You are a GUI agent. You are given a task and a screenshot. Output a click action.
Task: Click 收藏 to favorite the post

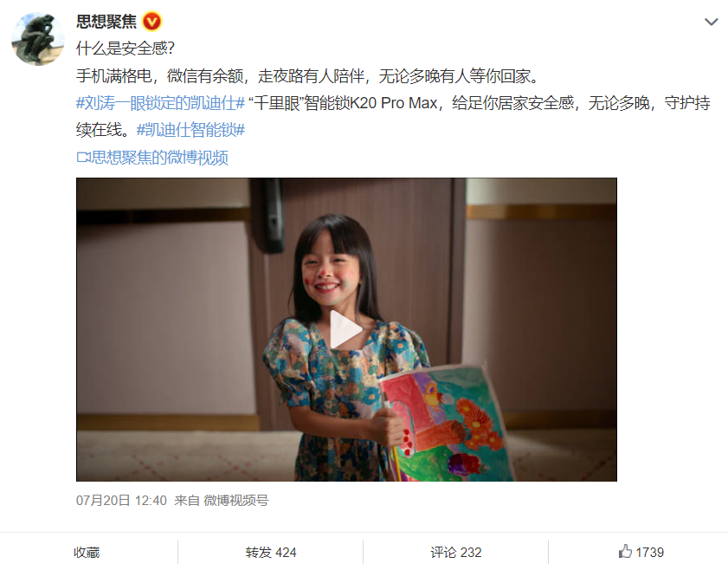coord(87,553)
